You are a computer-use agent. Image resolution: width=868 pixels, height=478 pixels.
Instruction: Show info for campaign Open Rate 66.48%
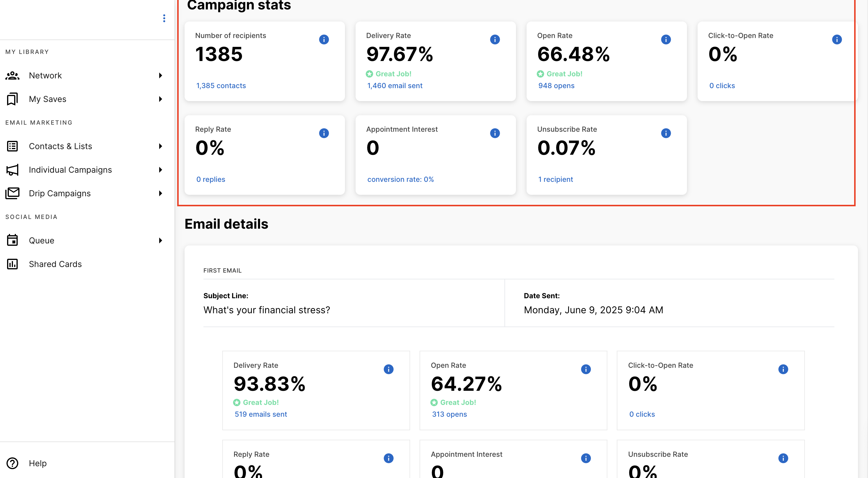pyautogui.click(x=666, y=39)
